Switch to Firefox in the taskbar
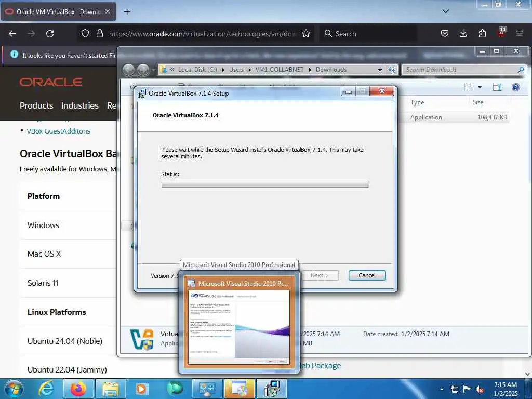The image size is (532, 399). point(78,389)
